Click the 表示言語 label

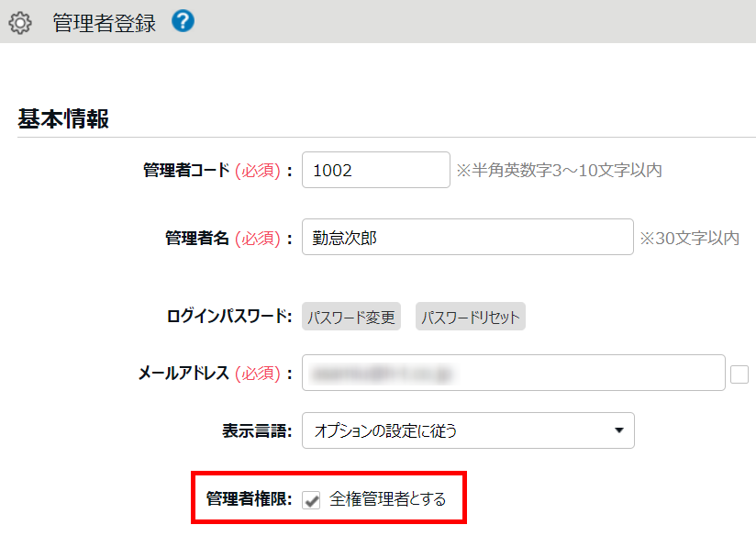pyautogui.click(x=257, y=430)
